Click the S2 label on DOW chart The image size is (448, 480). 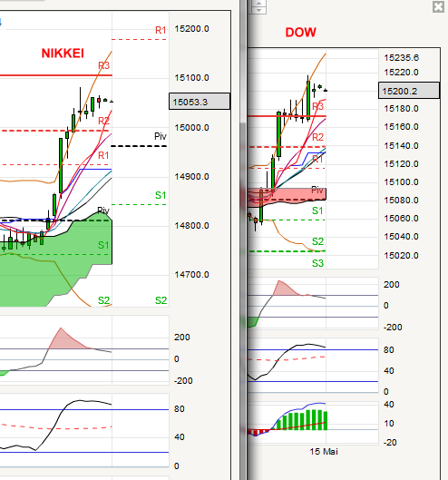(317, 241)
